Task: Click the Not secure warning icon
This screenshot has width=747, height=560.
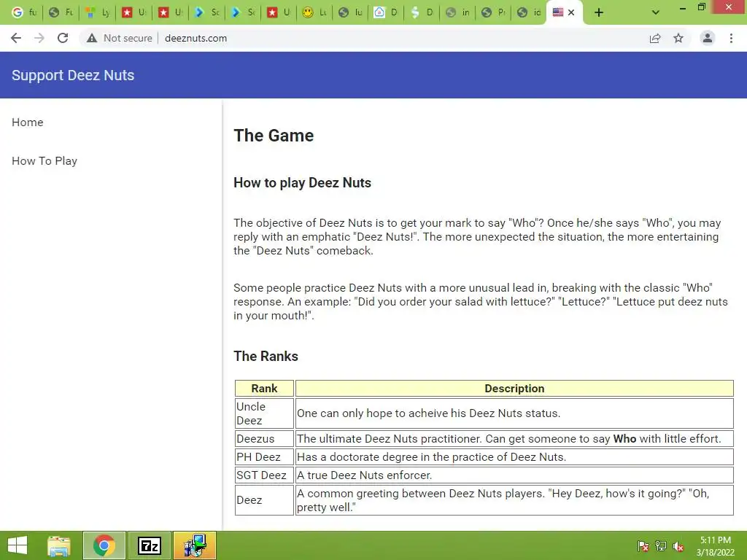Action: pyautogui.click(x=92, y=38)
